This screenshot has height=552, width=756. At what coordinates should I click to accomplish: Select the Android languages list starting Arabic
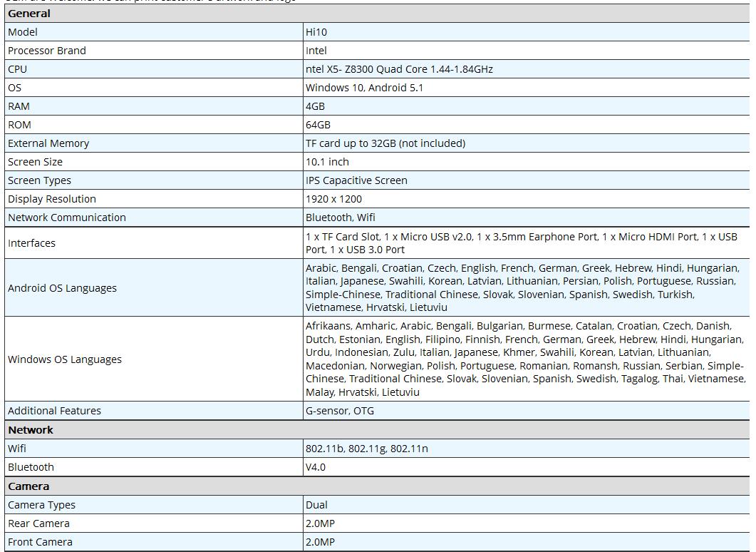coord(522,287)
